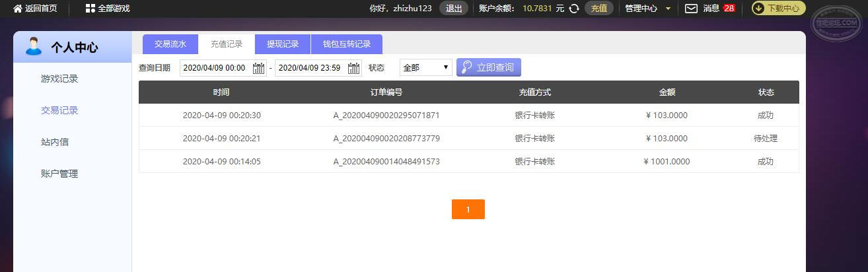Click 银行卡转账 in the 00:20:21 row
The image size is (868, 272).
click(535, 139)
